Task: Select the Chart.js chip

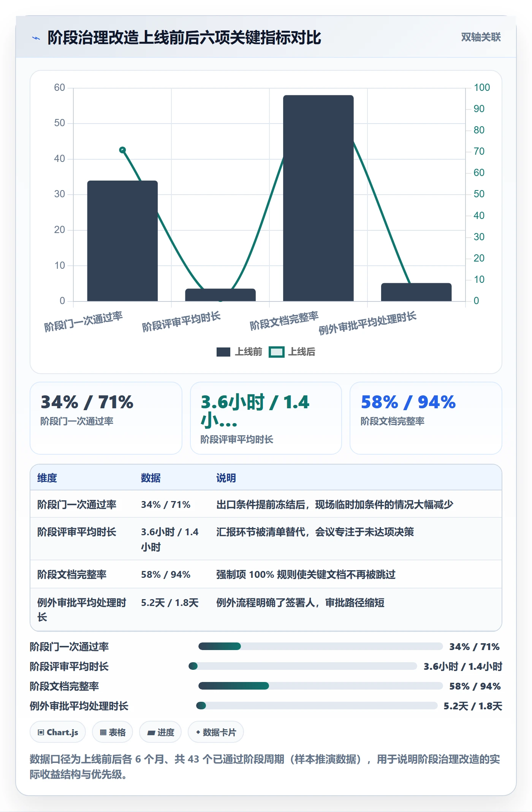Action: tap(58, 732)
